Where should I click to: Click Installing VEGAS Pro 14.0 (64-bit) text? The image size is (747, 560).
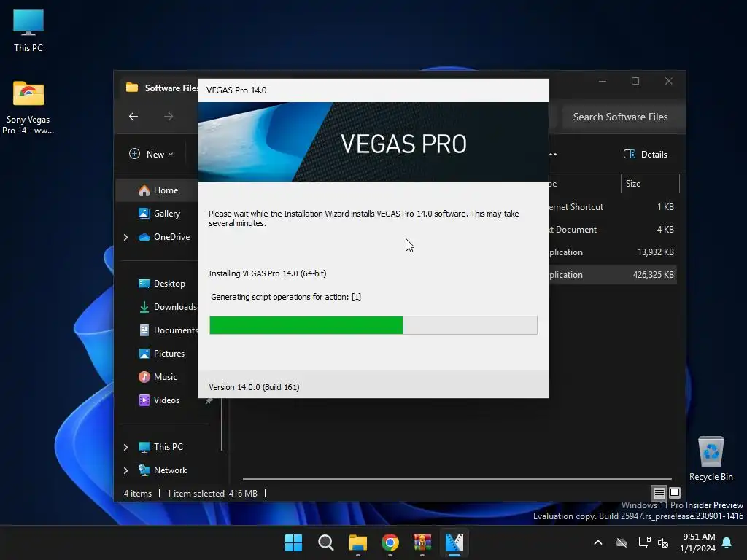pos(267,273)
